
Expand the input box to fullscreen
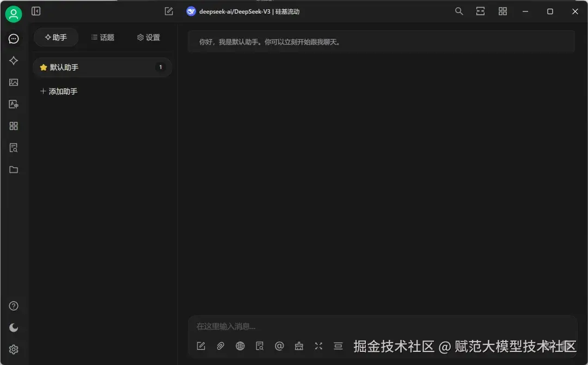pos(318,346)
